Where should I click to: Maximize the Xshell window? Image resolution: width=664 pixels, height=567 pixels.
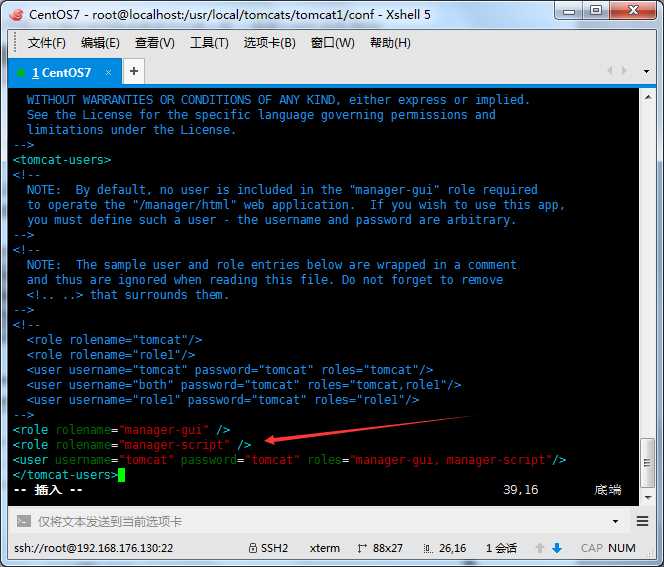[596, 11]
